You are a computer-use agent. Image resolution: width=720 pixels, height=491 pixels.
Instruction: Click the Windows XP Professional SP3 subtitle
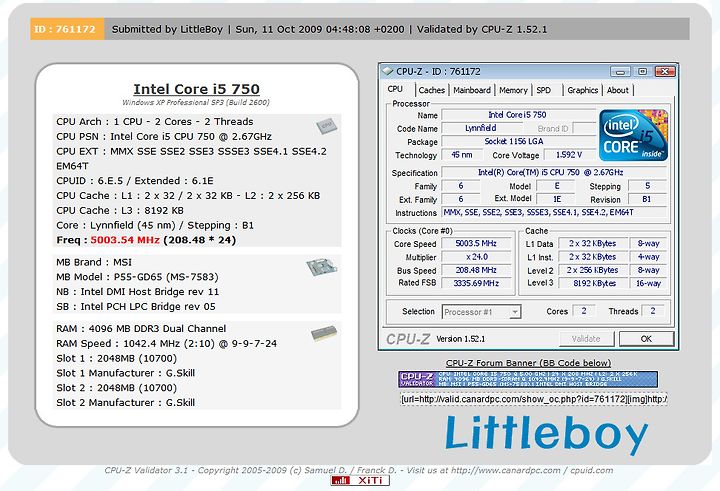tap(196, 102)
